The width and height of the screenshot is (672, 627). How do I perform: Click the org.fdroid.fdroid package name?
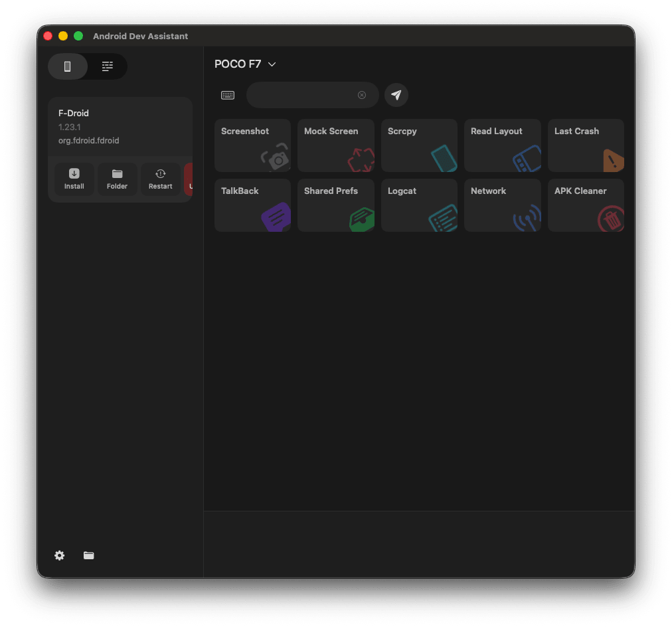89,141
